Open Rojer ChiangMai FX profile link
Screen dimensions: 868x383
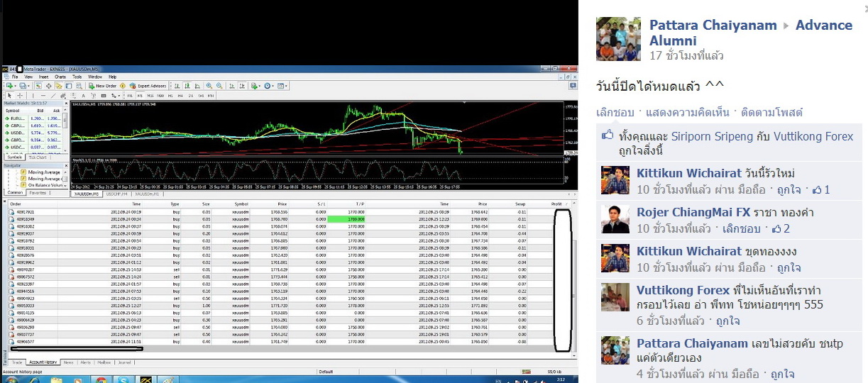pos(692,212)
